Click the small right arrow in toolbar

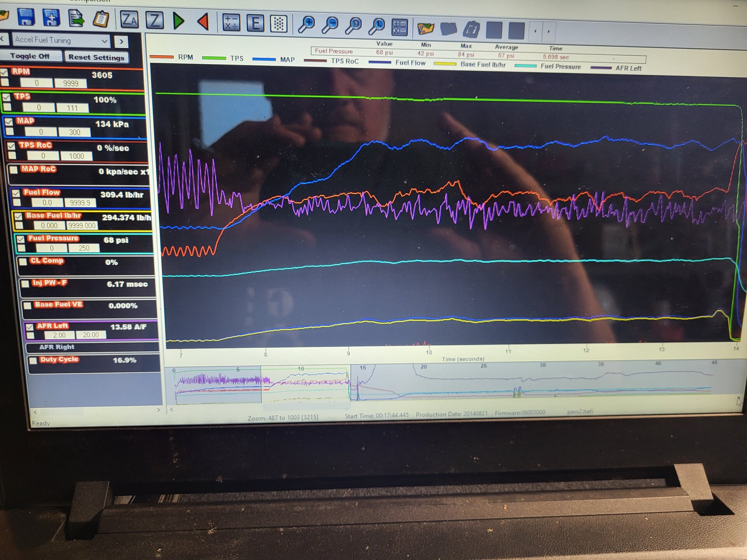549,31
